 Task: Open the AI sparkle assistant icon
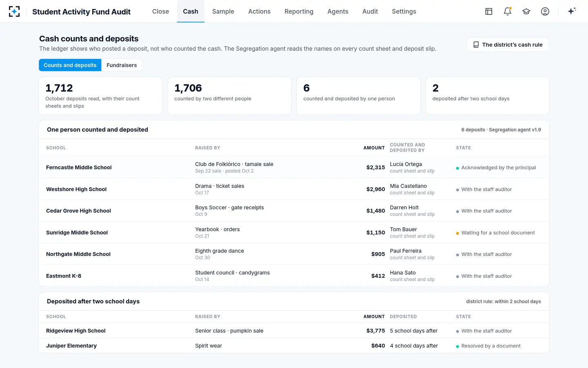pos(572,11)
